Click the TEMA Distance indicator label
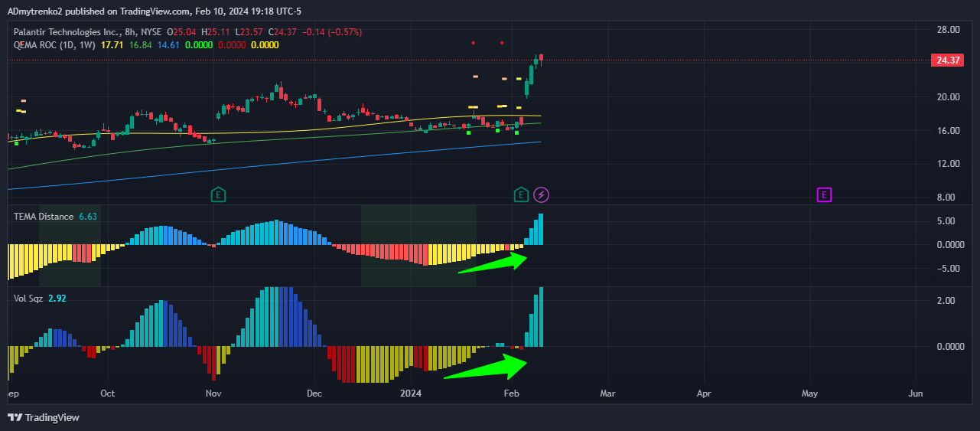The height and width of the screenshot is (431, 980). point(44,217)
